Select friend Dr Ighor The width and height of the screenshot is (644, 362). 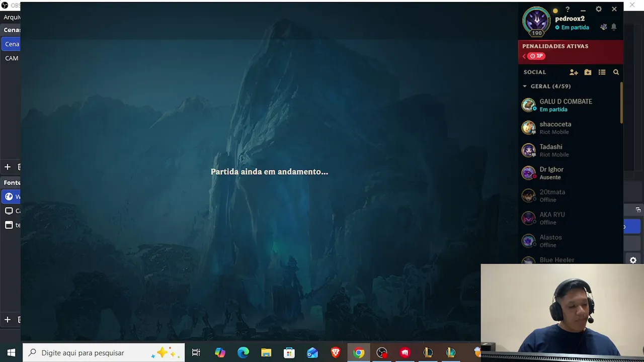tap(570, 173)
